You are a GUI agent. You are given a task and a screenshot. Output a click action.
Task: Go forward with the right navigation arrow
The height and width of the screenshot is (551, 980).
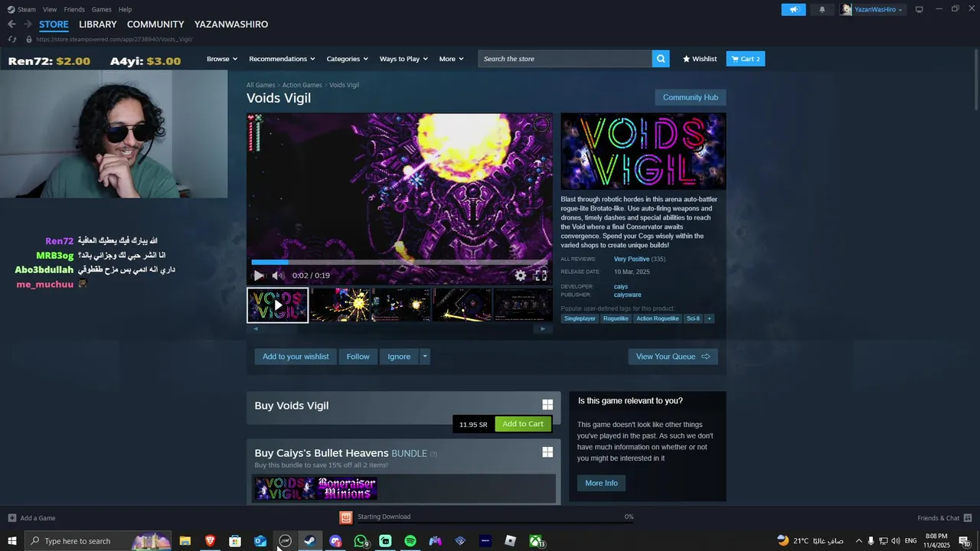28,24
